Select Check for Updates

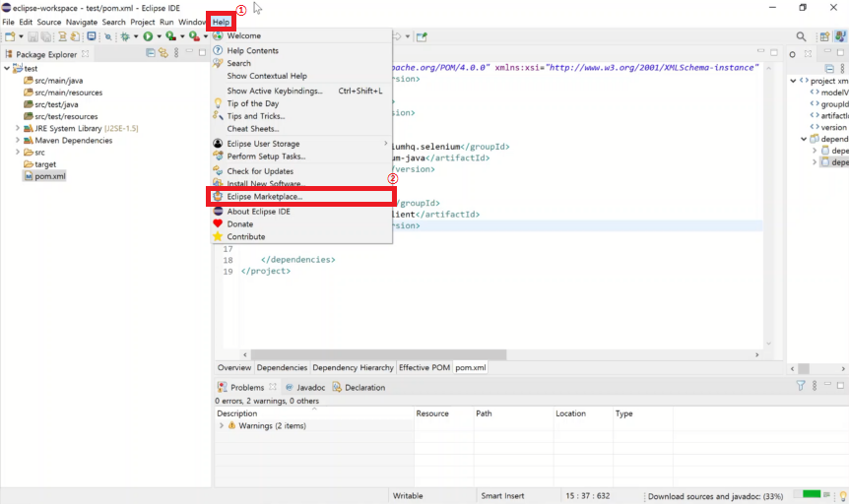(x=301, y=171)
